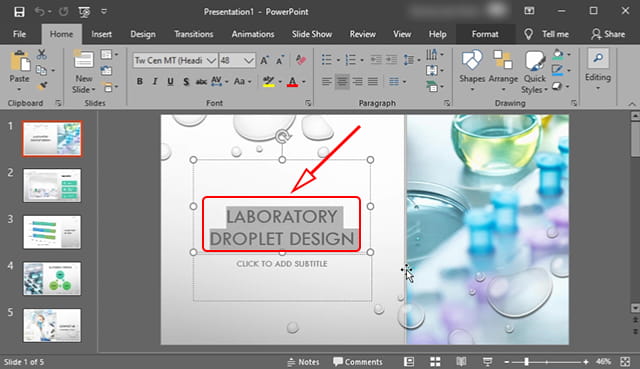Click the Save icon in title bar
This screenshot has width=640, height=369.
coord(19,11)
